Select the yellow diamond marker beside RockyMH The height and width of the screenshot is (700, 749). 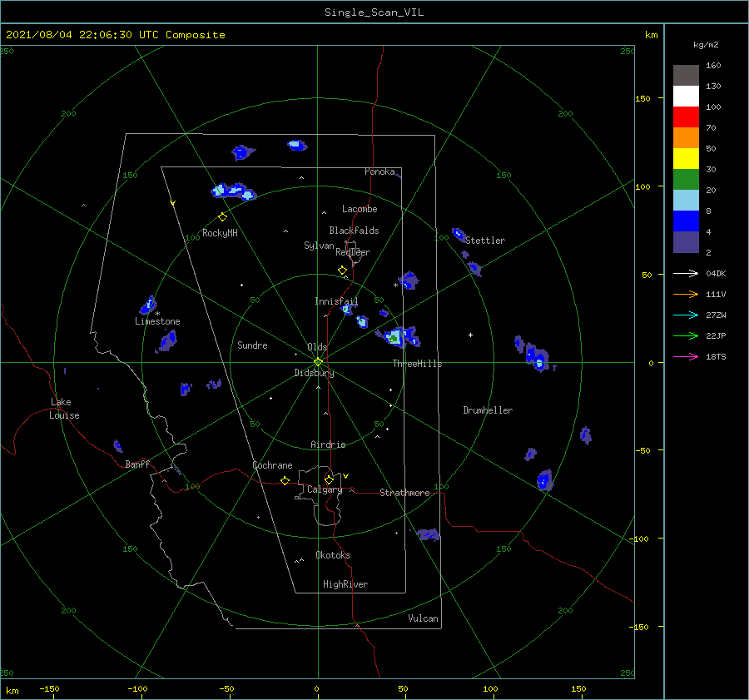(x=222, y=217)
